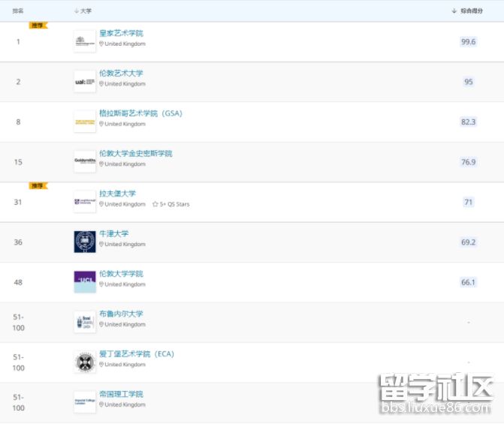Open 牛津大学 university link
504x424 pixels.
coord(114,233)
